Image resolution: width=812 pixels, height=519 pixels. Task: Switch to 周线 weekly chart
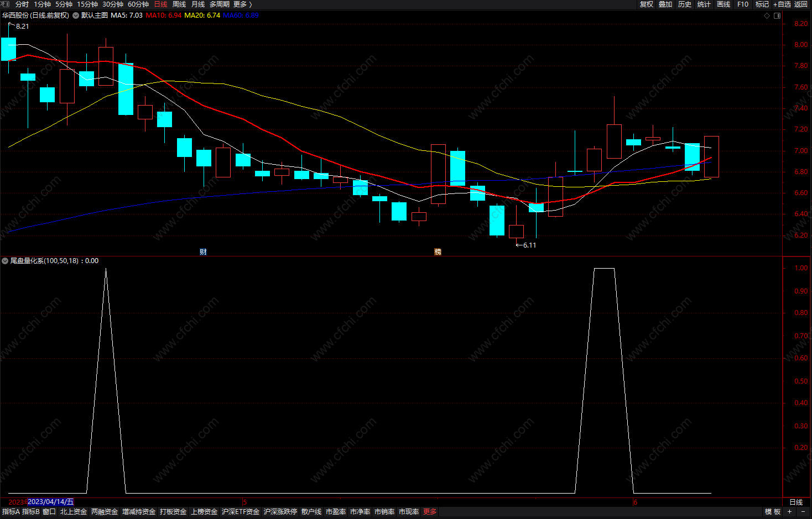[179, 4]
